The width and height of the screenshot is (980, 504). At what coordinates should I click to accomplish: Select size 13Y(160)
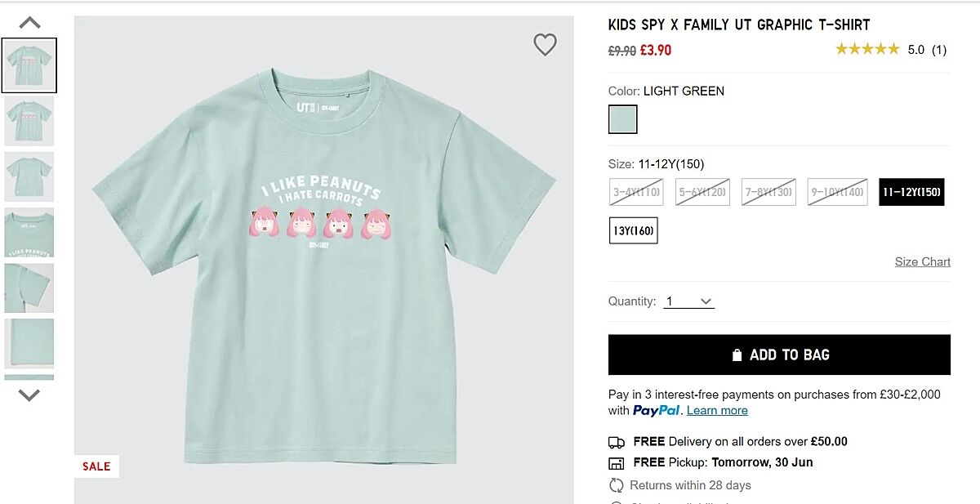633,230
